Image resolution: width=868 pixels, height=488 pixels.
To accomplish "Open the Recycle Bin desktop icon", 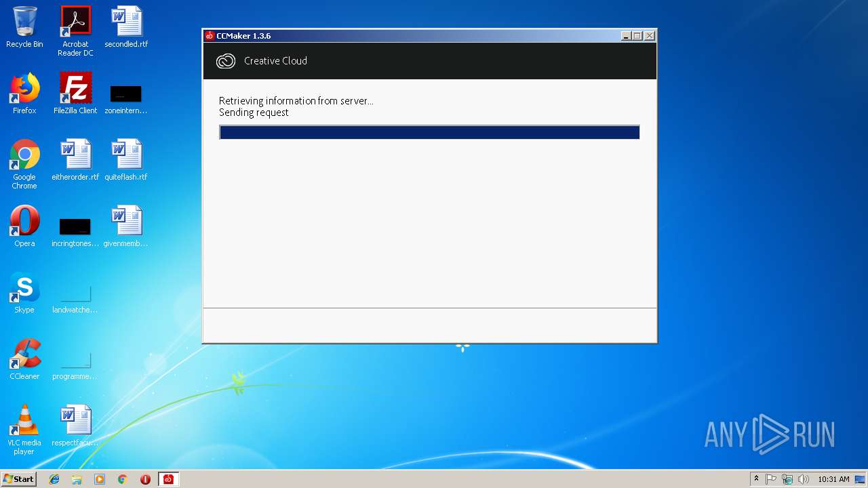I will [x=24, y=27].
